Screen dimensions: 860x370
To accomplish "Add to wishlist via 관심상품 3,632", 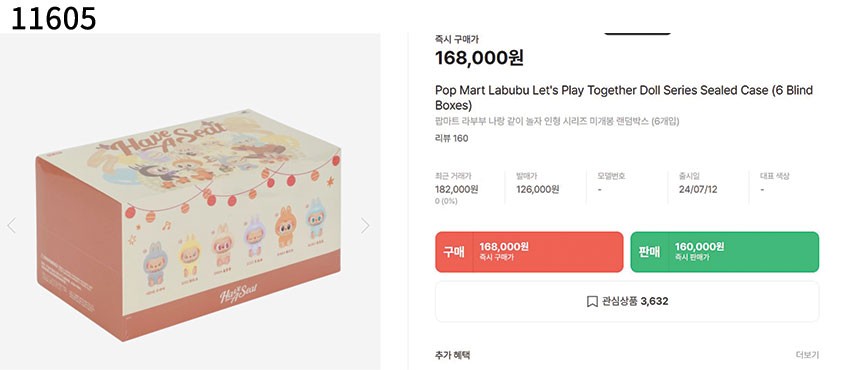I will tap(627, 301).
